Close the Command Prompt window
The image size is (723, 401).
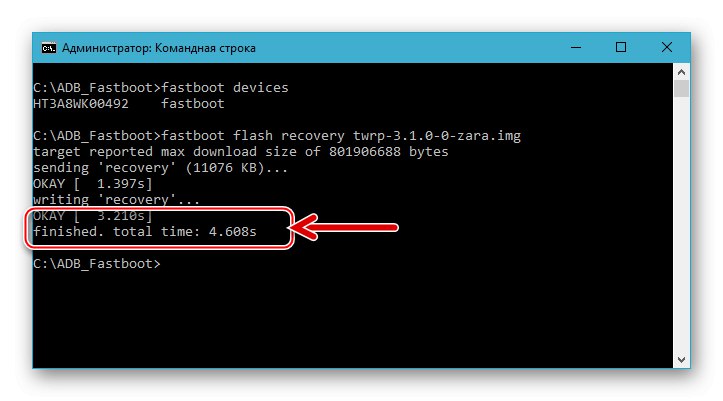tap(667, 47)
